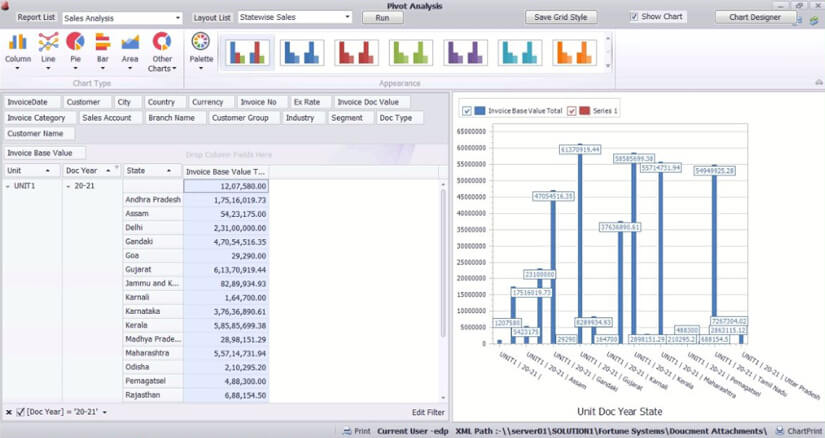Collapse the UNIT1 row group
Viewport: 825px width, 438px height.
click(x=9, y=186)
